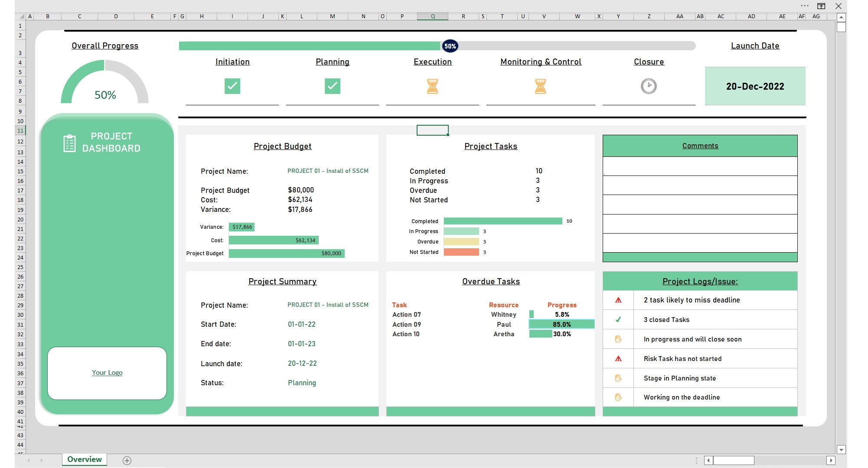
Task: Click the add new sheet plus button
Action: [127, 460]
